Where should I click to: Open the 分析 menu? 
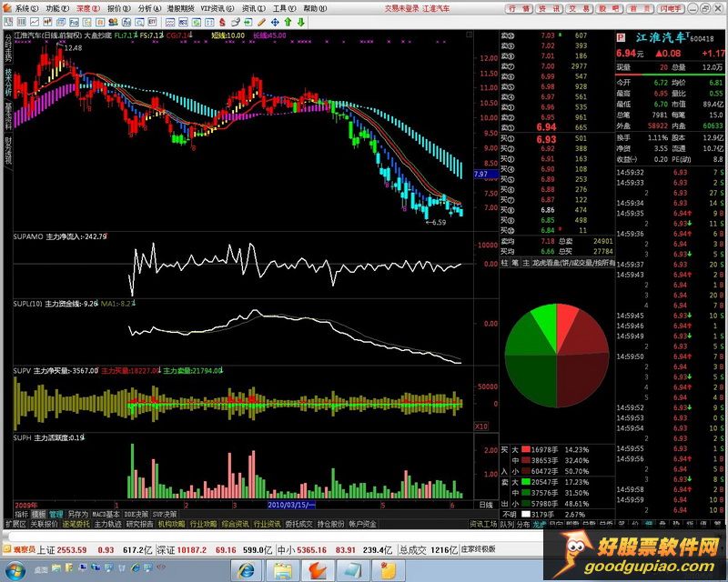(149, 8)
